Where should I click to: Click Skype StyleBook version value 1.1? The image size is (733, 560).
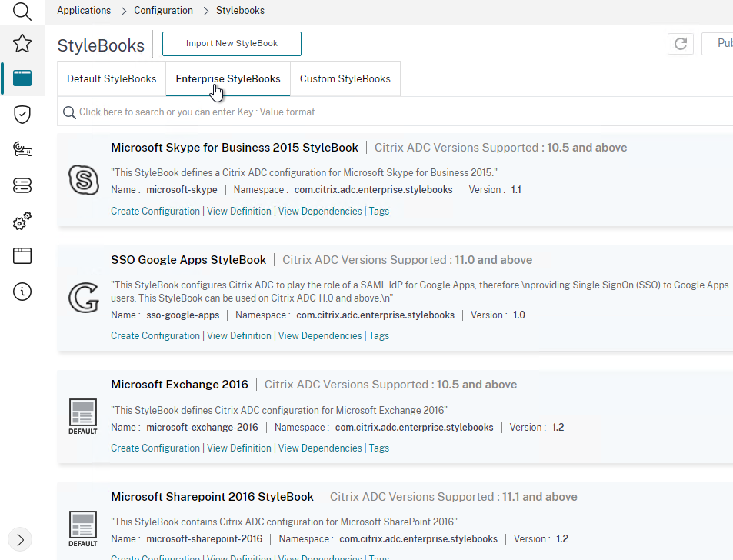pyautogui.click(x=516, y=190)
